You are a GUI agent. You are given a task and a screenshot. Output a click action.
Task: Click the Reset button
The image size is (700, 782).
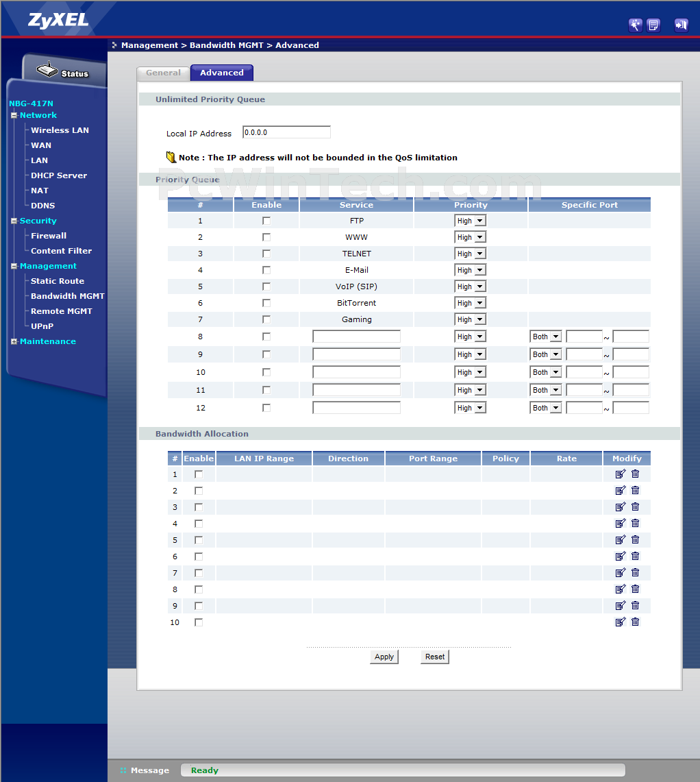pos(435,657)
